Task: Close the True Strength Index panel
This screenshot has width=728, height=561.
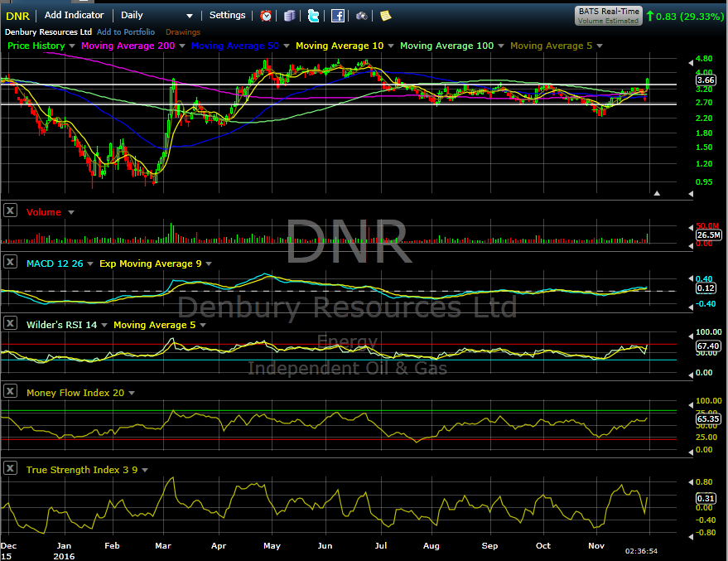Action: click(10, 469)
